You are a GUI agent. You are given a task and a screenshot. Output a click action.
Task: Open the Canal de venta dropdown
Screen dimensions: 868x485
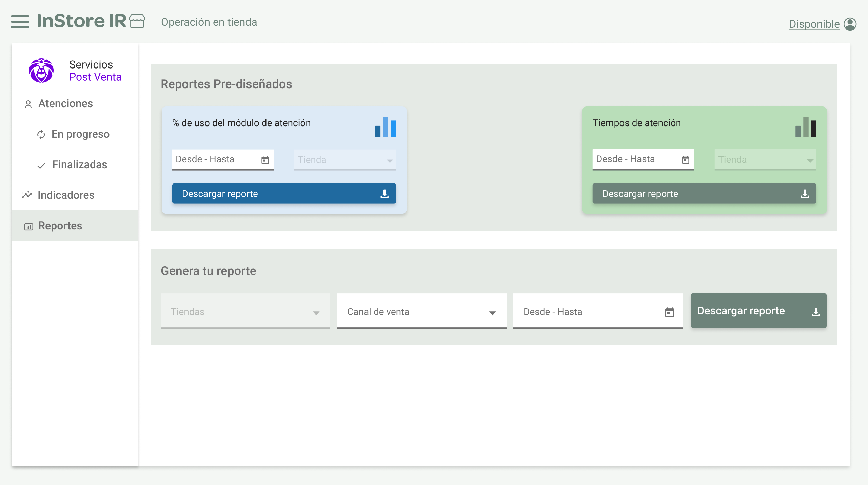tap(421, 311)
